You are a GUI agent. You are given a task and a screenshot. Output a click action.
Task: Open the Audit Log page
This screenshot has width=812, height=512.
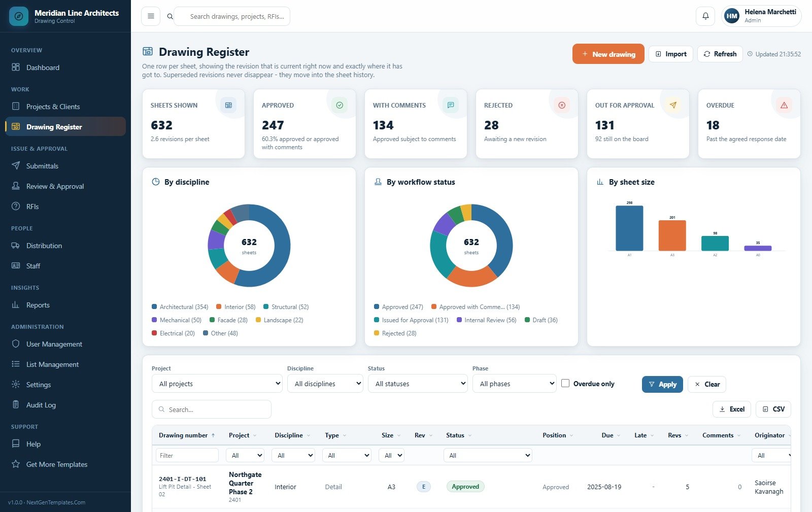click(65, 405)
